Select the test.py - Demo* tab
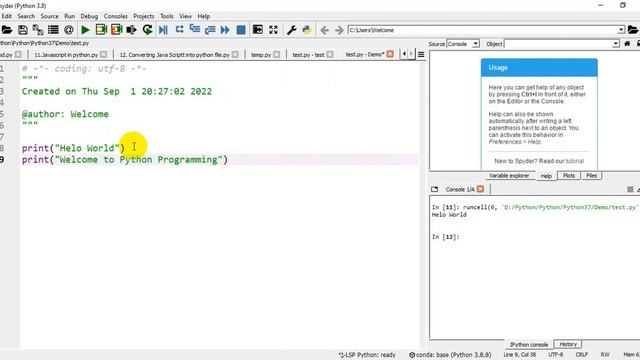Viewport: 640px width, 360px height. (x=365, y=54)
